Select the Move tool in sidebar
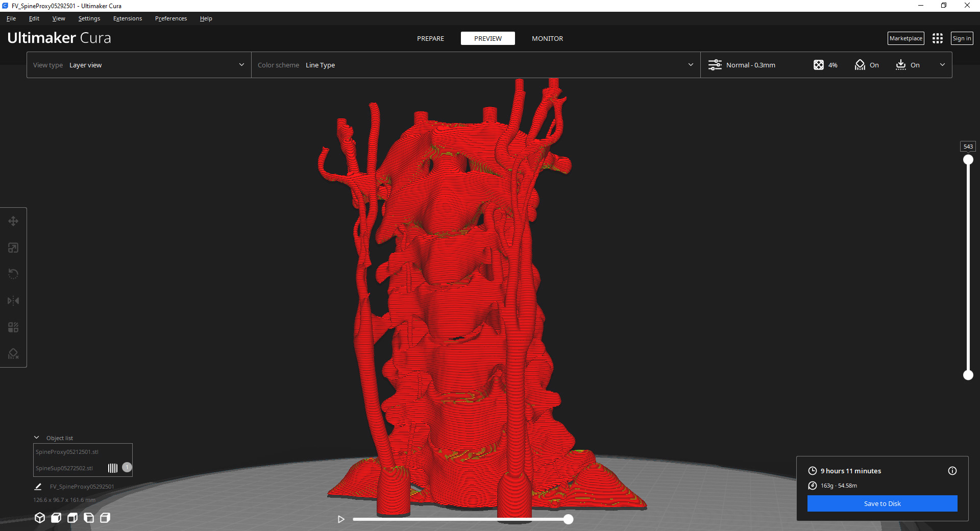The width and height of the screenshot is (980, 531). [x=13, y=221]
